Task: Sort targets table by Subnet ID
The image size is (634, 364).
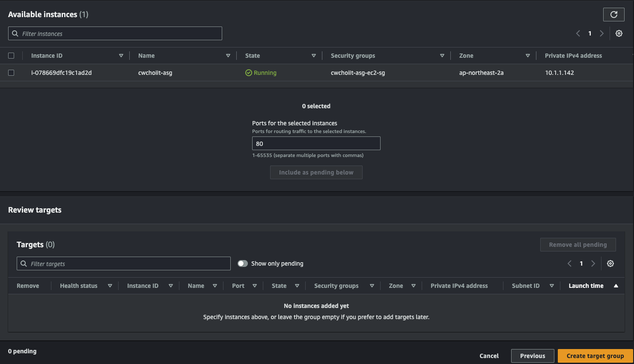Action: pyautogui.click(x=552, y=286)
